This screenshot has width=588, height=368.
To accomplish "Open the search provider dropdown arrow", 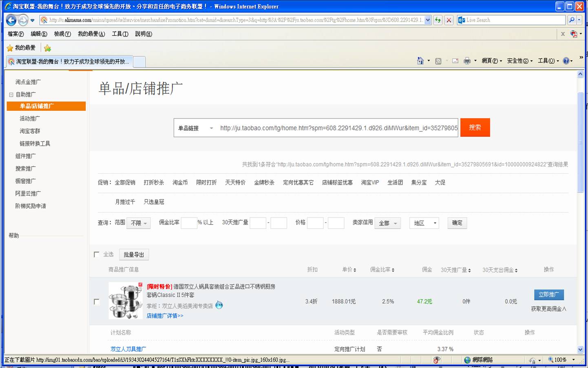I will click(x=579, y=20).
